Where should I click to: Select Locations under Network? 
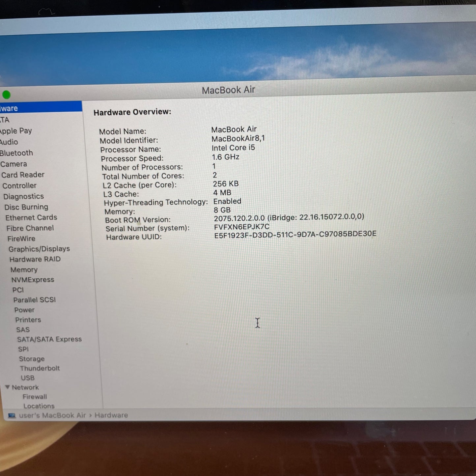click(x=39, y=406)
